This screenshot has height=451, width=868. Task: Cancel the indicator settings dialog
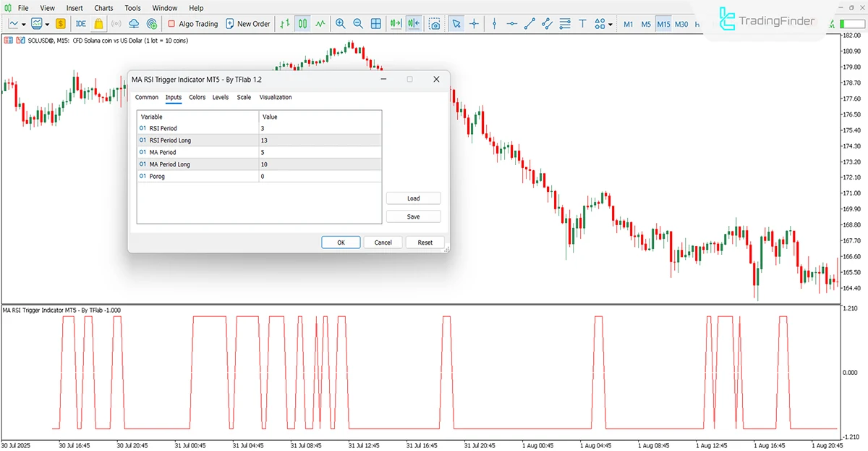[383, 242]
